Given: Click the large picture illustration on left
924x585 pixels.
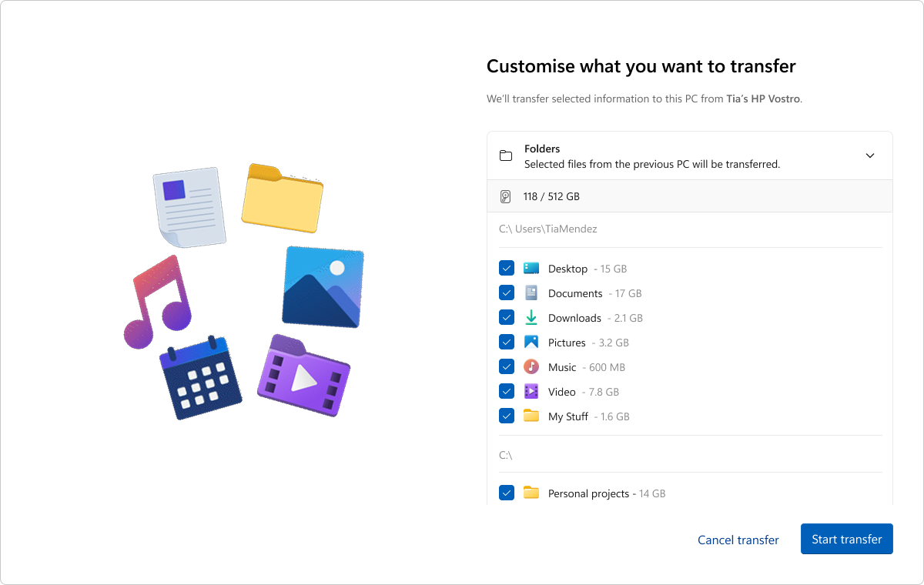Looking at the screenshot, I should [x=323, y=286].
